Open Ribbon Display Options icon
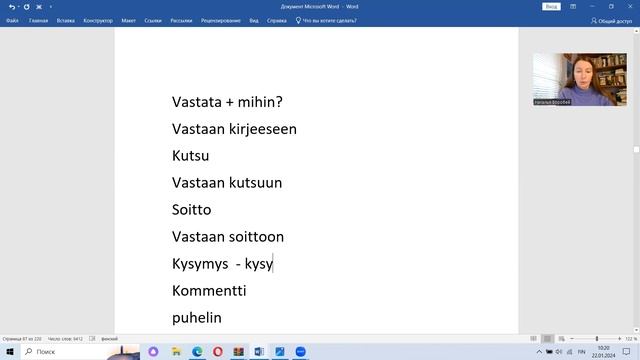 point(573,7)
